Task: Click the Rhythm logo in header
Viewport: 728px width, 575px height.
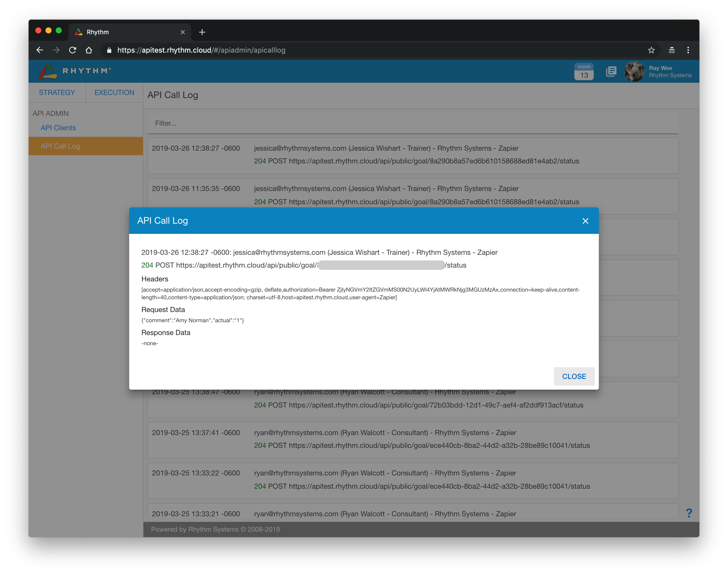Action: pos(75,71)
